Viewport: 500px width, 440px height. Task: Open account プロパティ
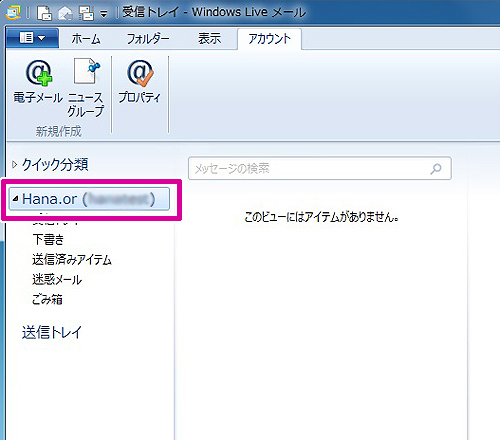pos(140,82)
